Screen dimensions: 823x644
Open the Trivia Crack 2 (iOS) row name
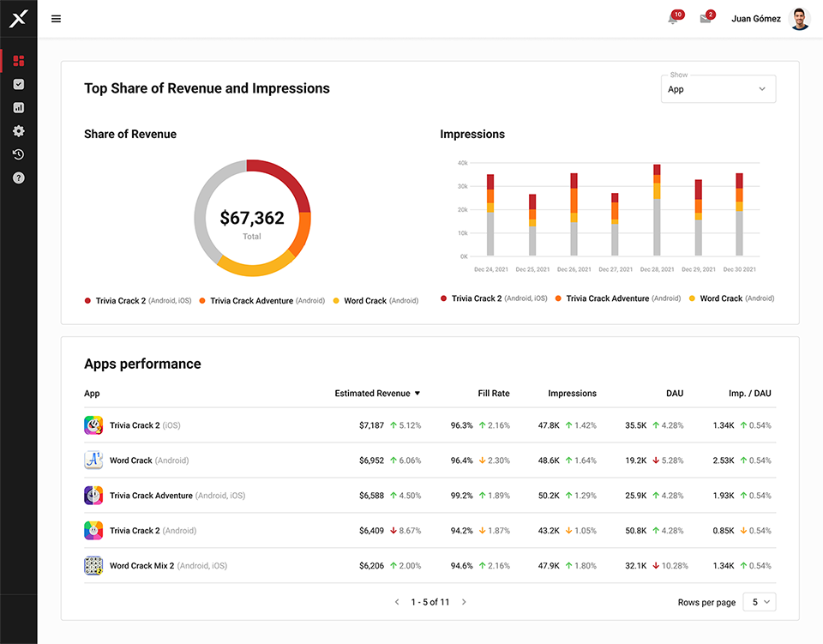[145, 425]
